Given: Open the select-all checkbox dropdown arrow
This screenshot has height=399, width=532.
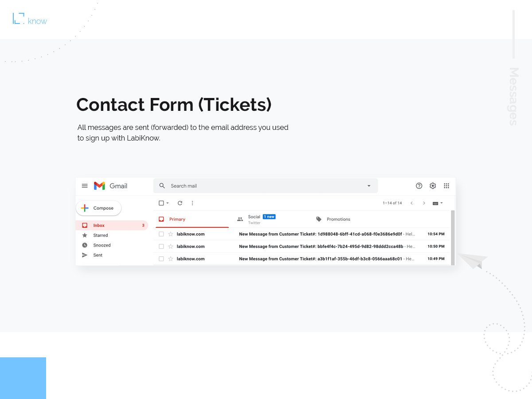Looking at the screenshot, I should [168, 203].
